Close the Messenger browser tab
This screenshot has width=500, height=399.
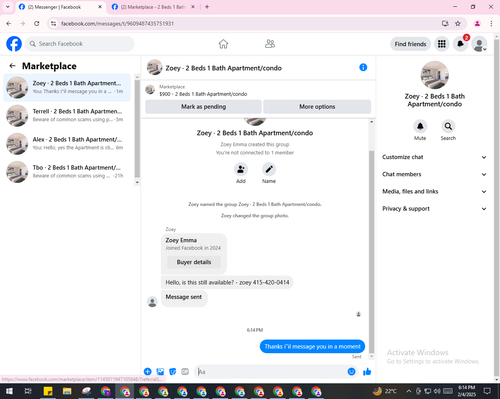click(x=100, y=7)
